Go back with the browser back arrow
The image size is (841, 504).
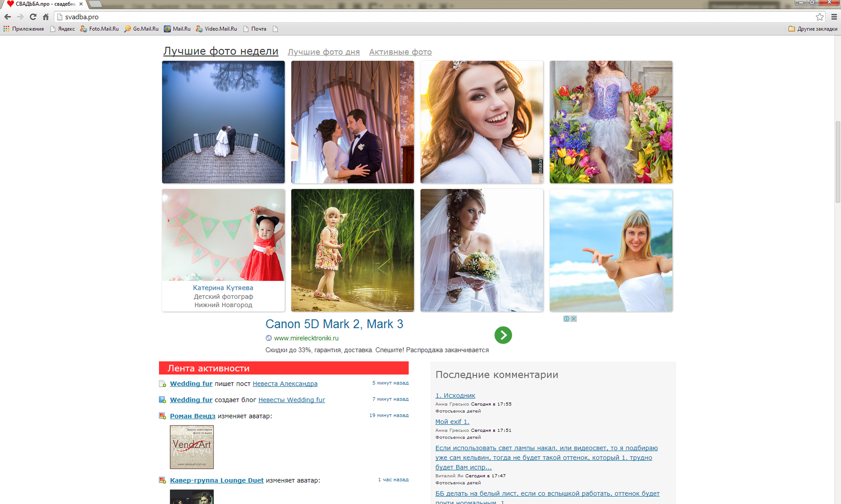7,17
